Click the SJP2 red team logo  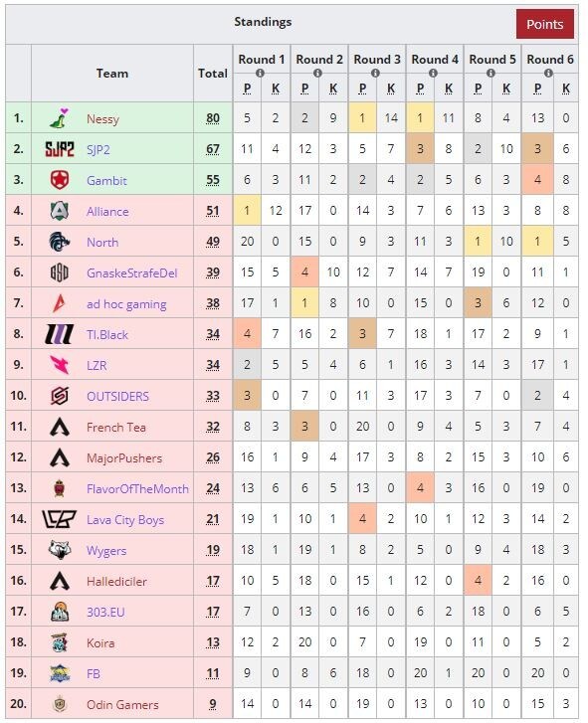(x=60, y=149)
